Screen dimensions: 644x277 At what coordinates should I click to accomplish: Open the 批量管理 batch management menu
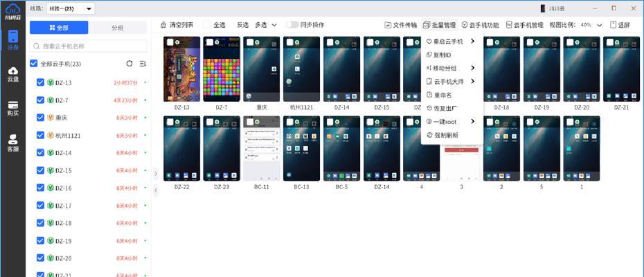pyautogui.click(x=439, y=25)
